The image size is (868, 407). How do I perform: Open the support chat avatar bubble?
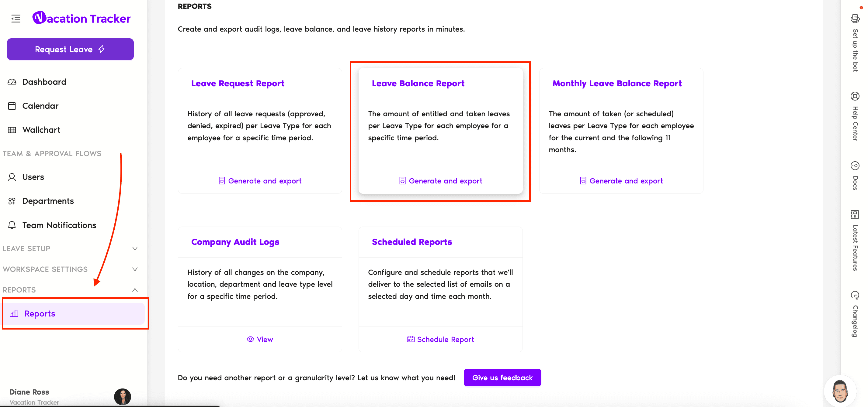click(840, 391)
